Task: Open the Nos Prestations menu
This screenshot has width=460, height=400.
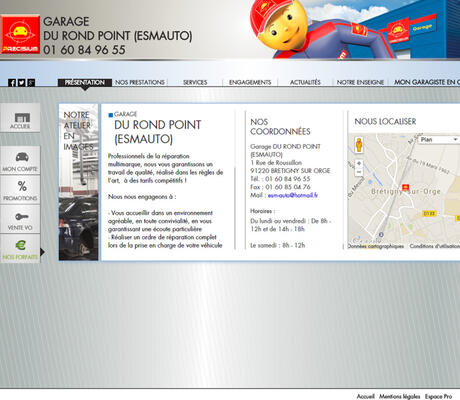Action: pos(140,82)
